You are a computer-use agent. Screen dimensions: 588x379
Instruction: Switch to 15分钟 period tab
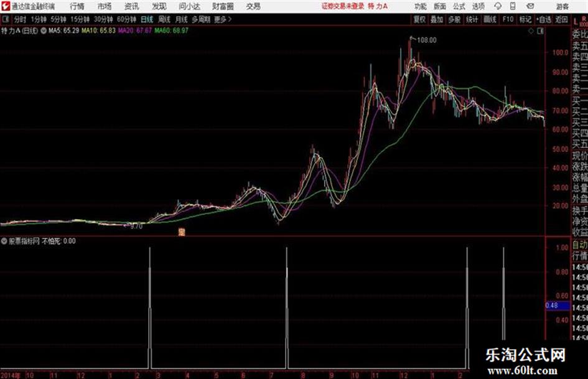(x=80, y=19)
